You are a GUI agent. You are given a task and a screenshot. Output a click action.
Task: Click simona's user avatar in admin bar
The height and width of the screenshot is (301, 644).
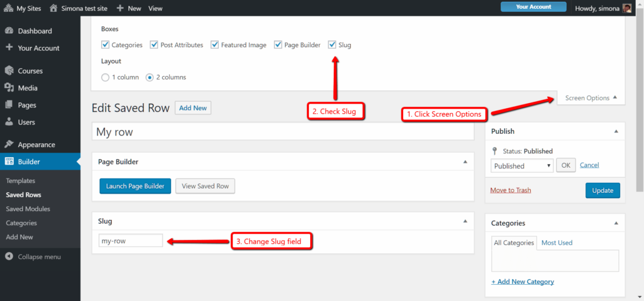pyautogui.click(x=627, y=8)
